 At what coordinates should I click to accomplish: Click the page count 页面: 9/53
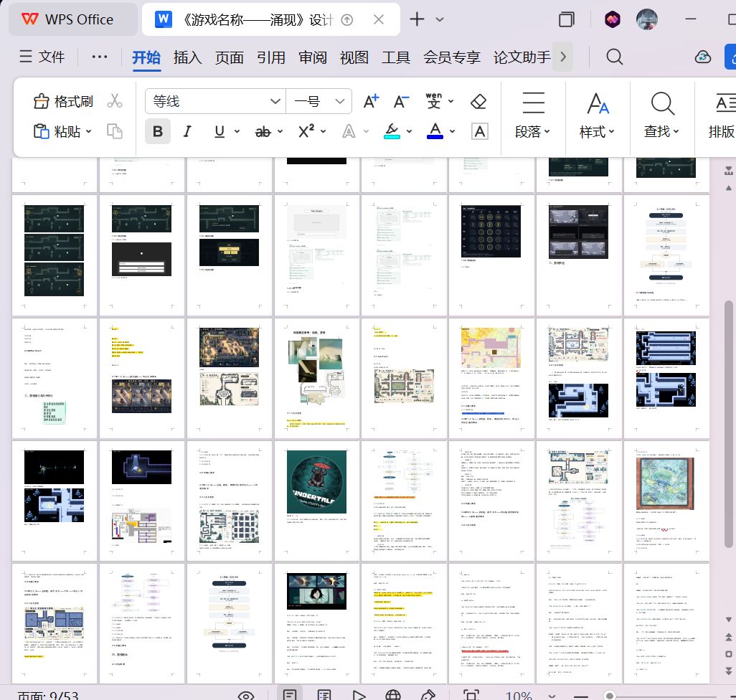tap(48, 695)
